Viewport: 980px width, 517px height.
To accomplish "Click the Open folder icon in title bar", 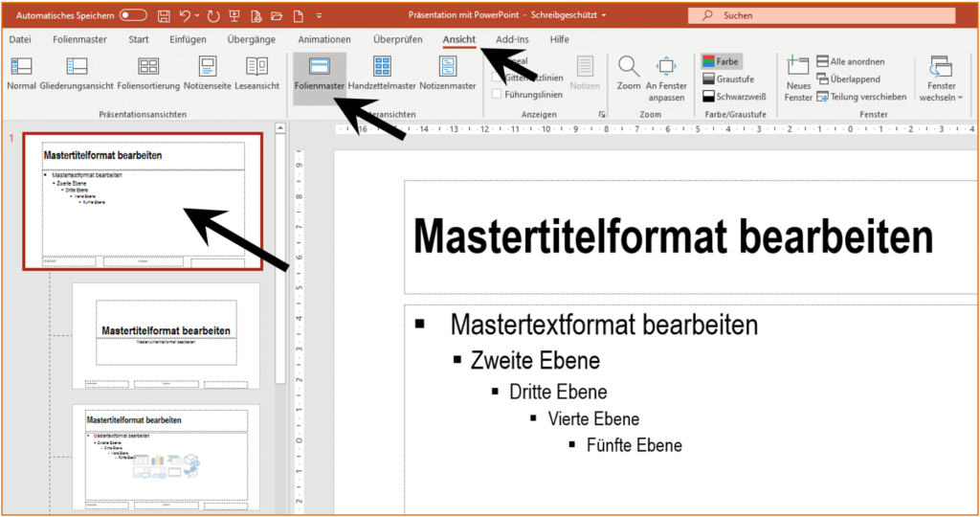I will coord(277,15).
